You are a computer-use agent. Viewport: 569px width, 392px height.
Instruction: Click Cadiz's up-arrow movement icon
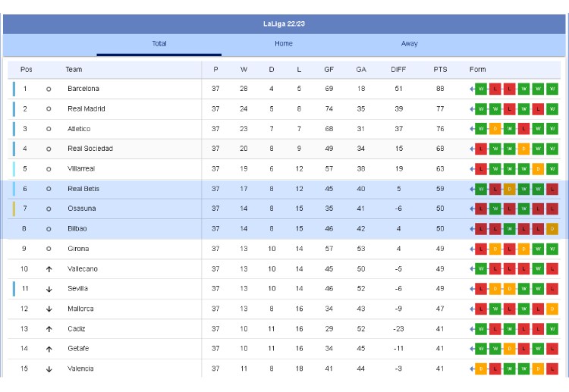pyautogui.click(x=49, y=329)
